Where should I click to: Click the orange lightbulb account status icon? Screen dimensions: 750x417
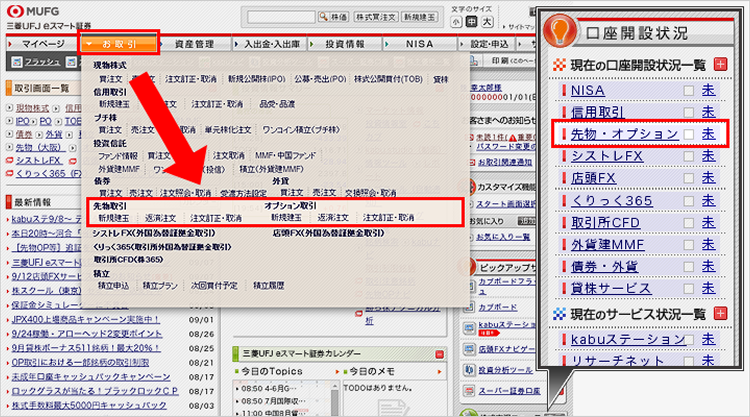[565, 32]
